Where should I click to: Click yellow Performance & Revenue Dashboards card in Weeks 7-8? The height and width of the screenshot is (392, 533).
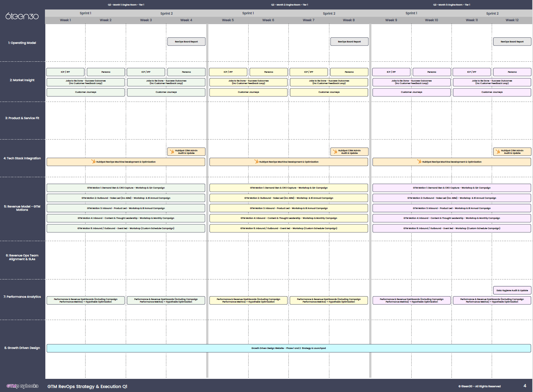point(329,300)
